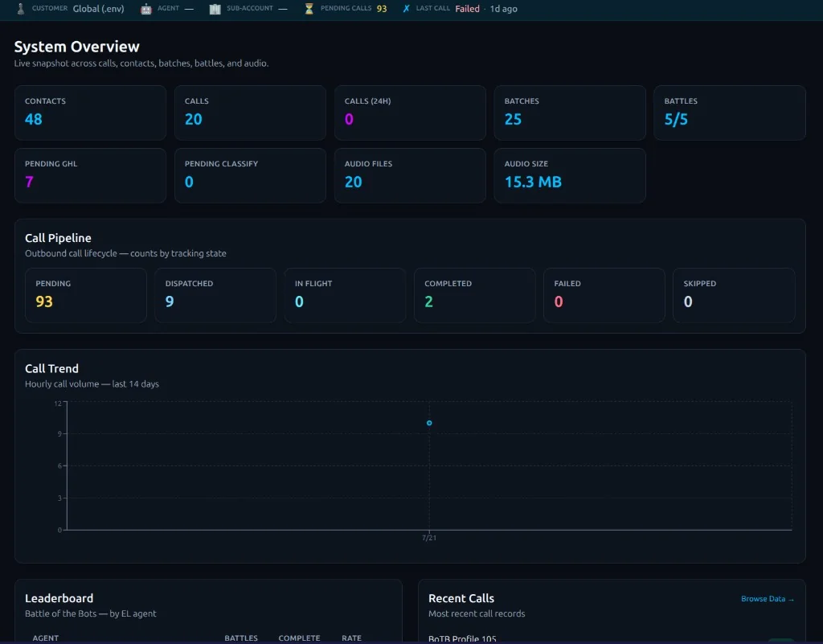Screen dimensions: 823x644
Task: Select the Global (.env) customer value
Action: pyautogui.click(x=99, y=9)
